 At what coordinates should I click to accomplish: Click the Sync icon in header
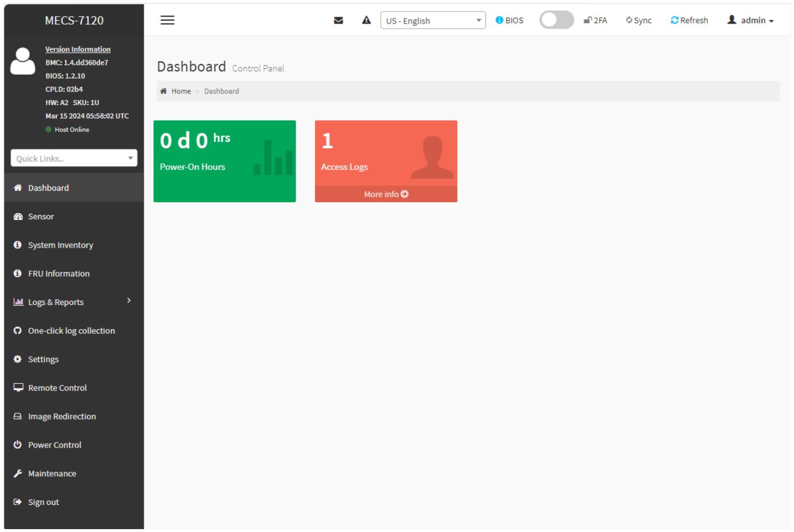coord(629,20)
